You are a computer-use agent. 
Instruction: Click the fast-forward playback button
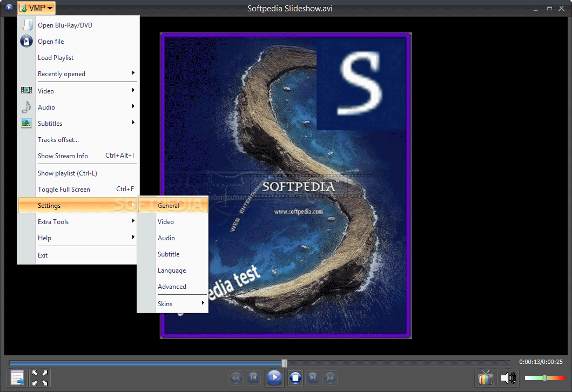(x=330, y=378)
